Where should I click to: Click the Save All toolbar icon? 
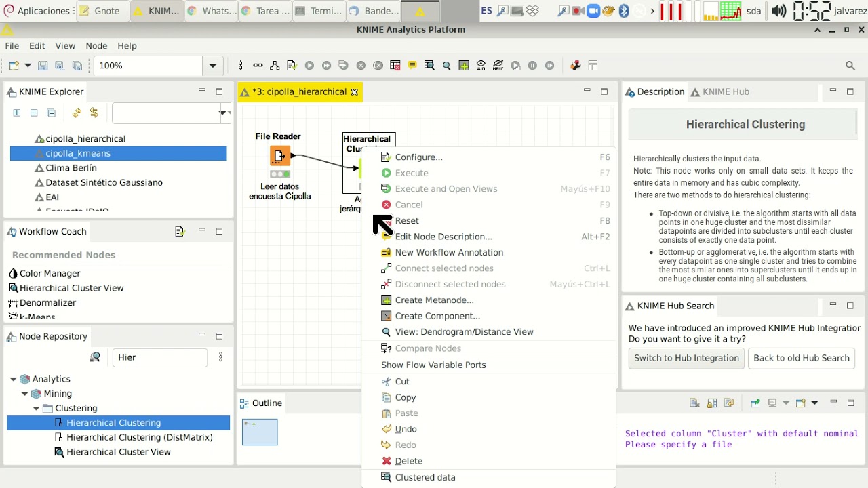(77, 66)
